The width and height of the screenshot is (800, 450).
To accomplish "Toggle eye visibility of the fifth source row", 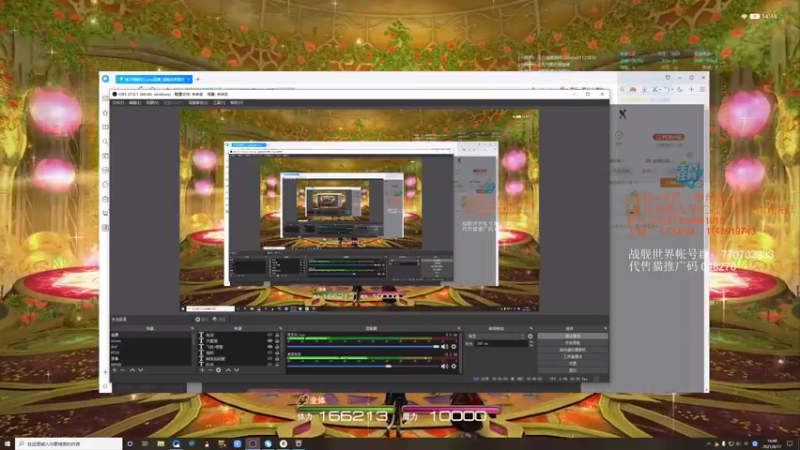I will [x=270, y=358].
